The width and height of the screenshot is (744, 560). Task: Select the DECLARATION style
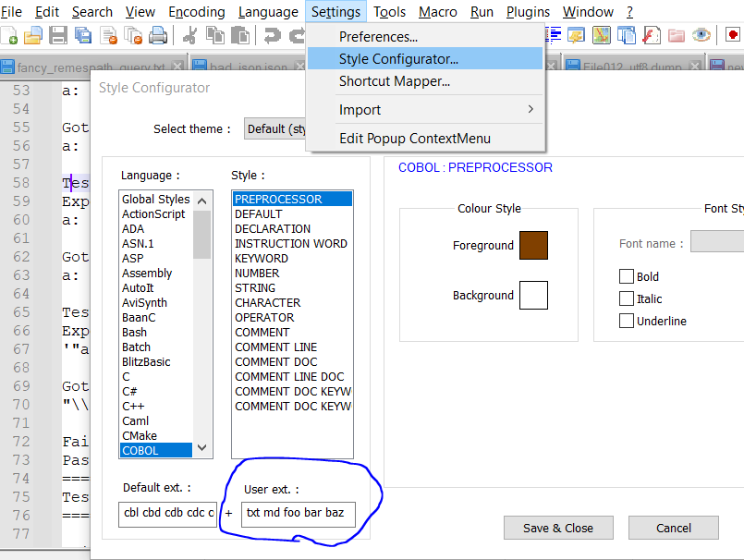[292, 229]
